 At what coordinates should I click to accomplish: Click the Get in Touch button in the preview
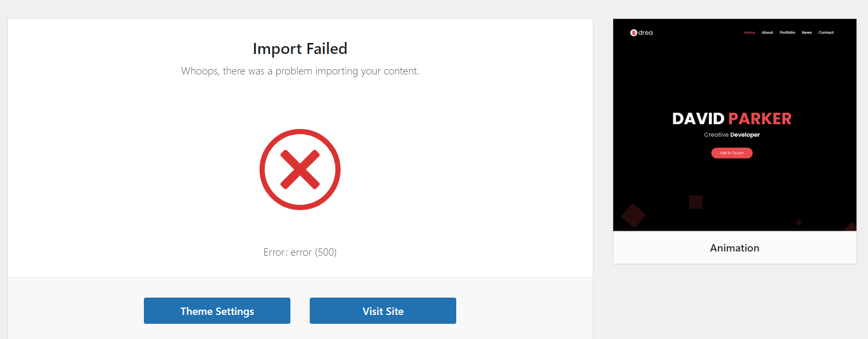click(732, 153)
